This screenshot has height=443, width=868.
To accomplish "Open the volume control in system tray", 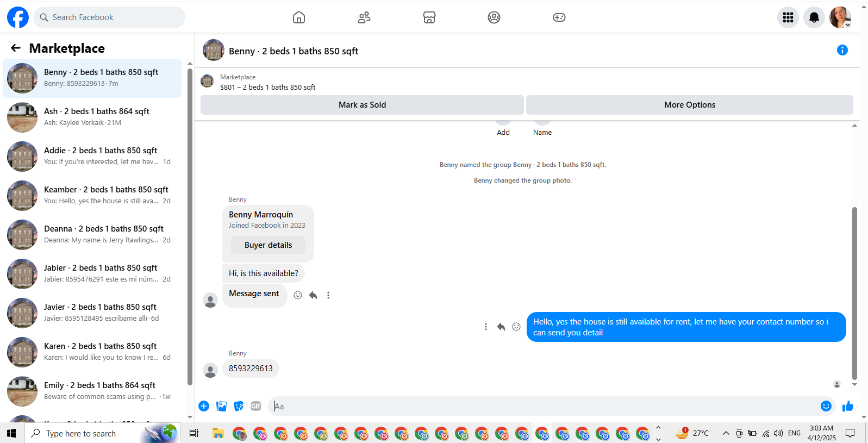I will coord(778,433).
